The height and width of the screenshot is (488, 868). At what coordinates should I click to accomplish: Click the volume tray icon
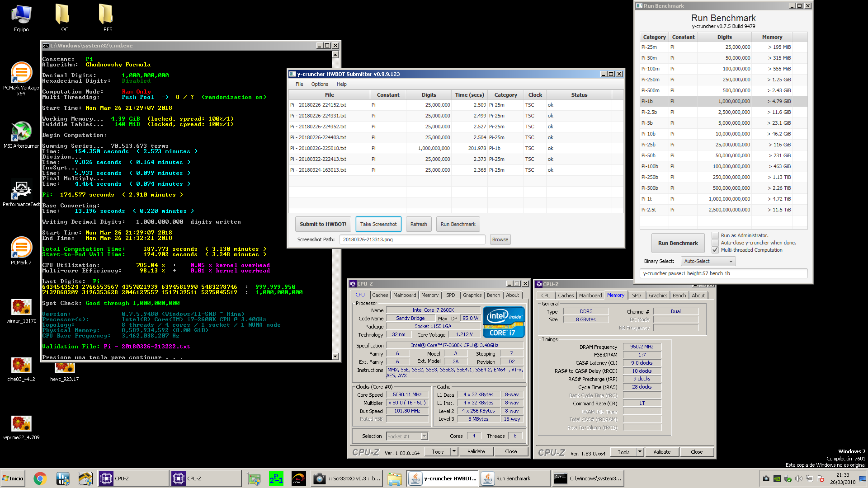point(799,479)
